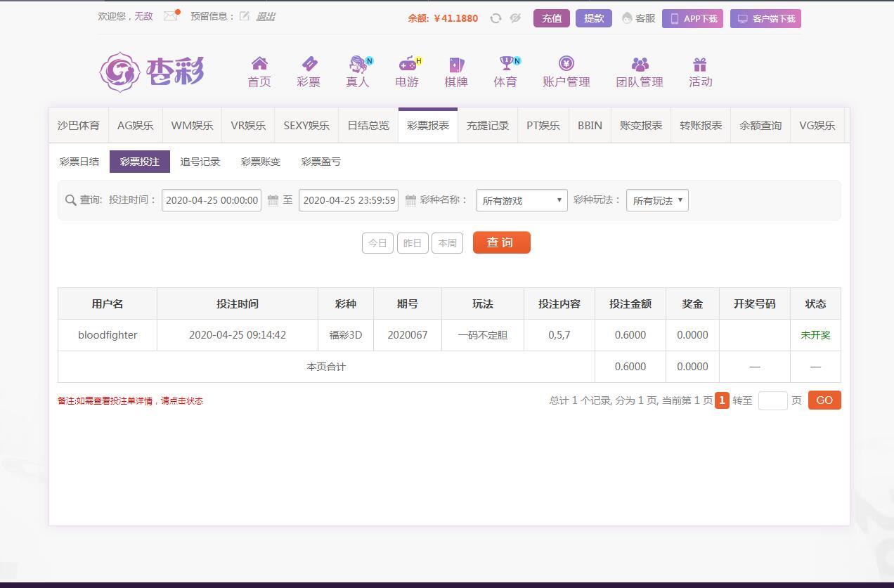Viewport: 894px width, 588px height.
Task: Click the edit reserved info pencil icon
Action: coord(244,16)
